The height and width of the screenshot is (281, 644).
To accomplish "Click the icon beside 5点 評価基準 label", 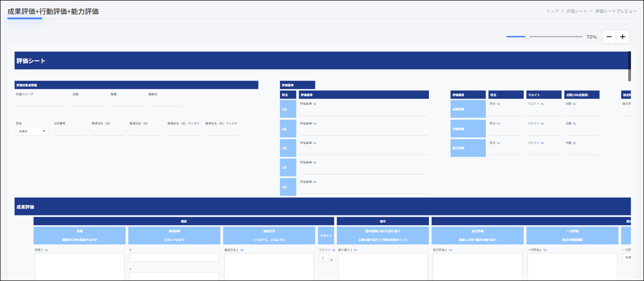I will (x=315, y=104).
